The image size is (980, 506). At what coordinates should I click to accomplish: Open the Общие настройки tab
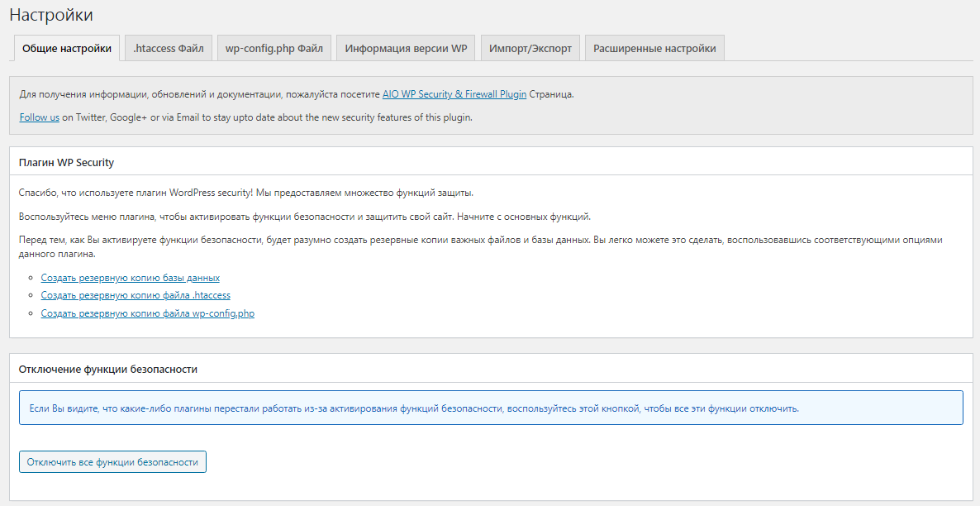[x=67, y=48]
